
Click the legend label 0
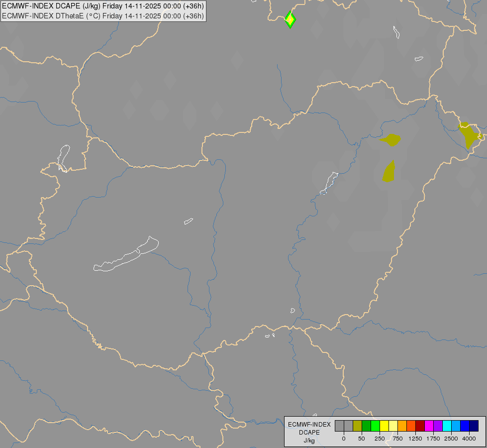click(x=344, y=439)
